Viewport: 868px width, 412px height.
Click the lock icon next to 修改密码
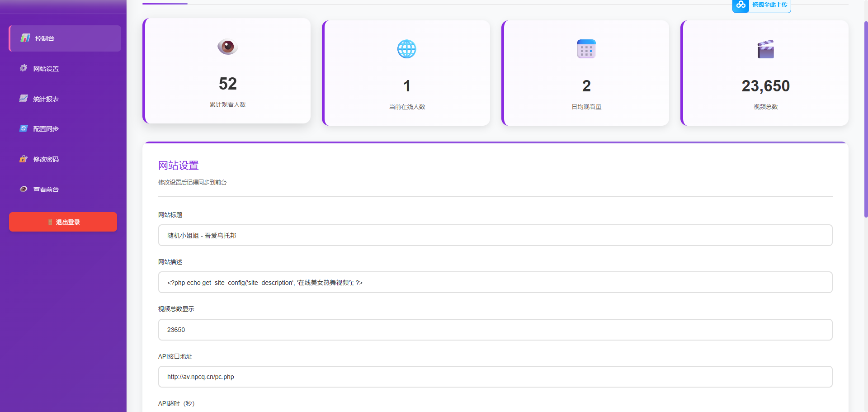pos(24,159)
